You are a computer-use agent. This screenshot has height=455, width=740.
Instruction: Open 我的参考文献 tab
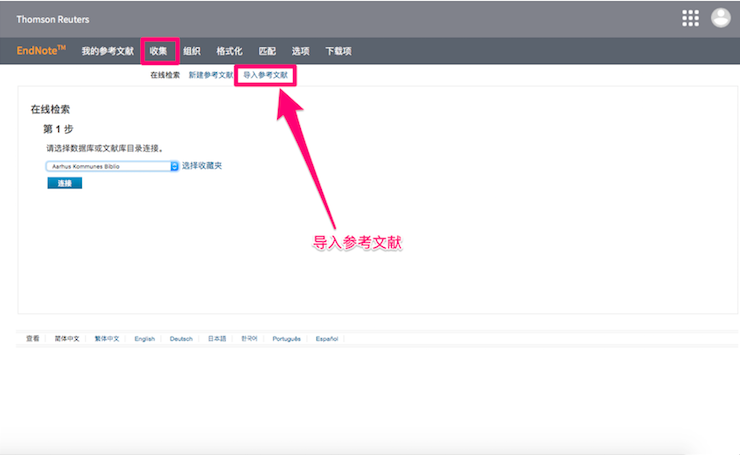108,51
